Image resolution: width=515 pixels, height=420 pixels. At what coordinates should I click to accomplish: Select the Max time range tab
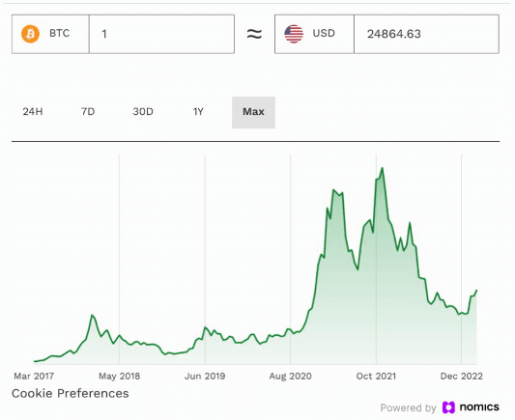(253, 112)
